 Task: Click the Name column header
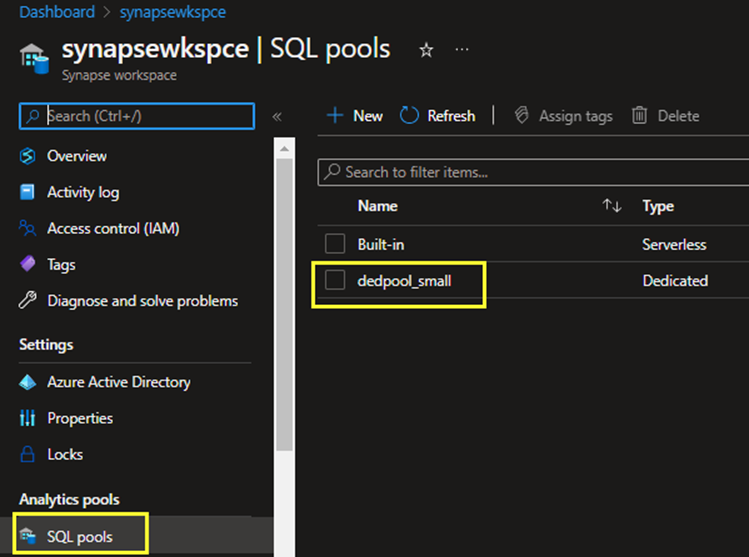[x=377, y=206]
